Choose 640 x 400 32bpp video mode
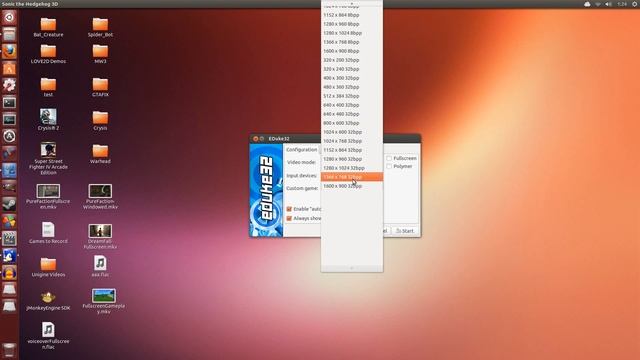640x360 pixels. pos(352,105)
